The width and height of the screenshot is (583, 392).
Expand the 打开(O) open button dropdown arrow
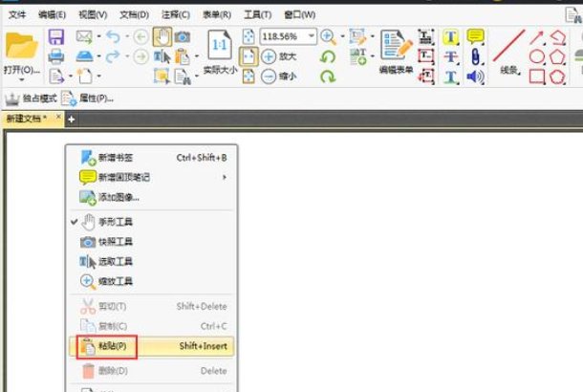[22, 79]
